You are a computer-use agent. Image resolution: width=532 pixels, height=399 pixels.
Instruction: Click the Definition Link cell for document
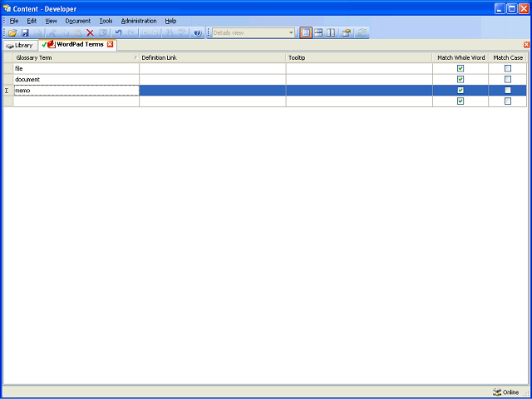coord(213,80)
